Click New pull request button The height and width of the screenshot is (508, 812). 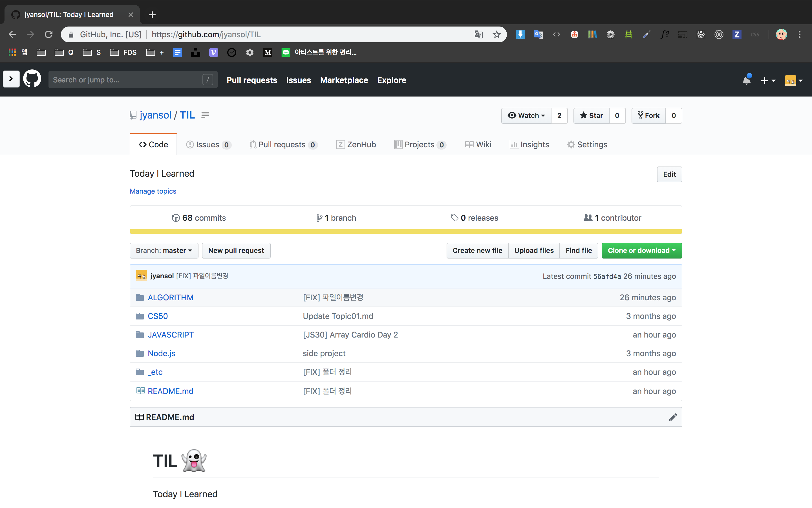(236, 250)
